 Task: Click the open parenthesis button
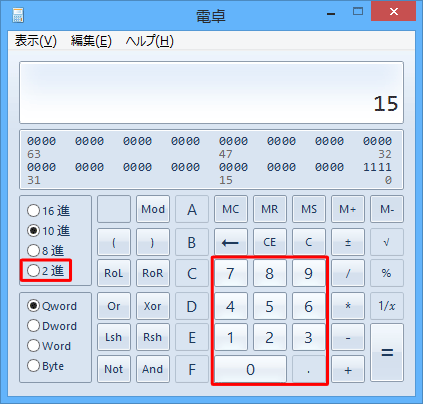[x=114, y=242]
